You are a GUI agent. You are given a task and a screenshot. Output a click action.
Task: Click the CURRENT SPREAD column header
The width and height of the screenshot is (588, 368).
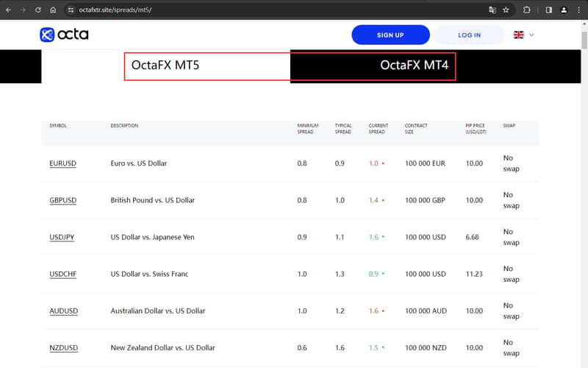click(x=378, y=128)
